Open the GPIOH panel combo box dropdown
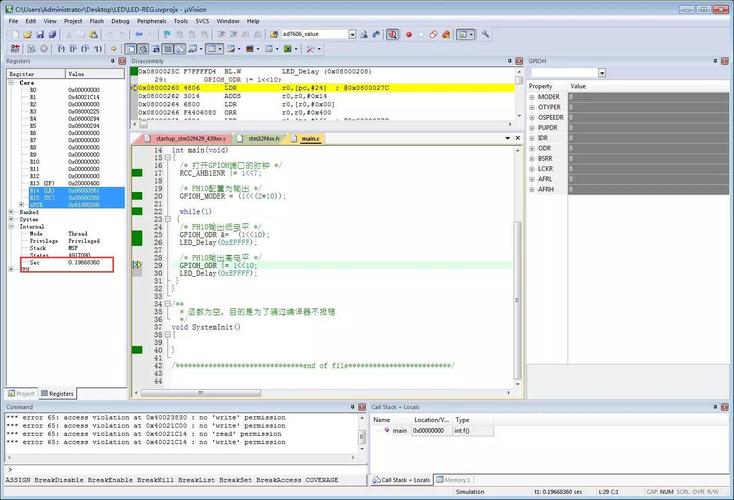The width and height of the screenshot is (734, 500). point(602,73)
